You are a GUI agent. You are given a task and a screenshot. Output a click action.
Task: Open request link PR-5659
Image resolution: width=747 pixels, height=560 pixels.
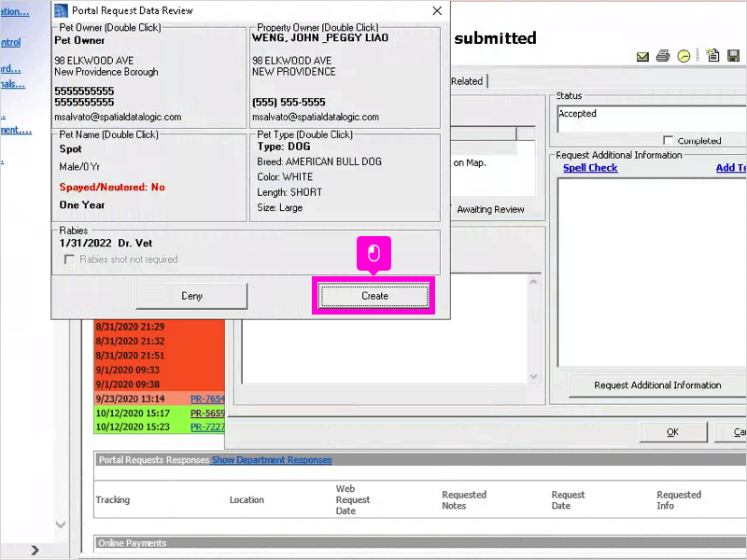(x=207, y=413)
